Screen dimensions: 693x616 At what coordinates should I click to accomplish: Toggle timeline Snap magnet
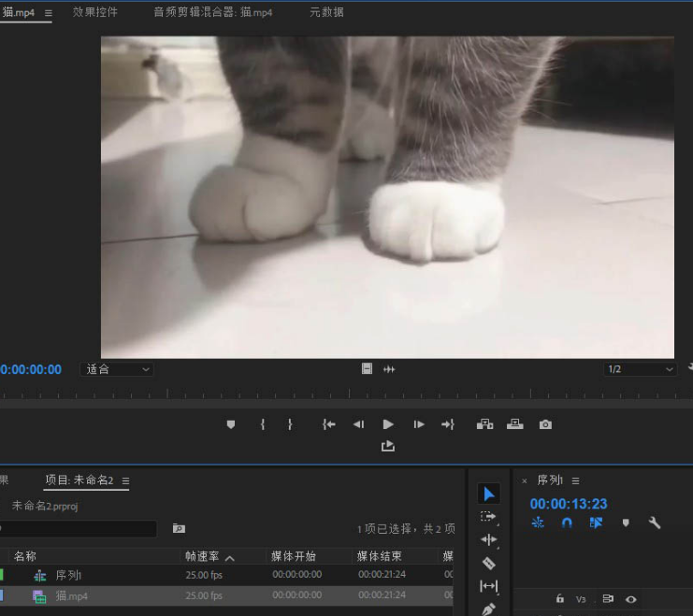[567, 523]
